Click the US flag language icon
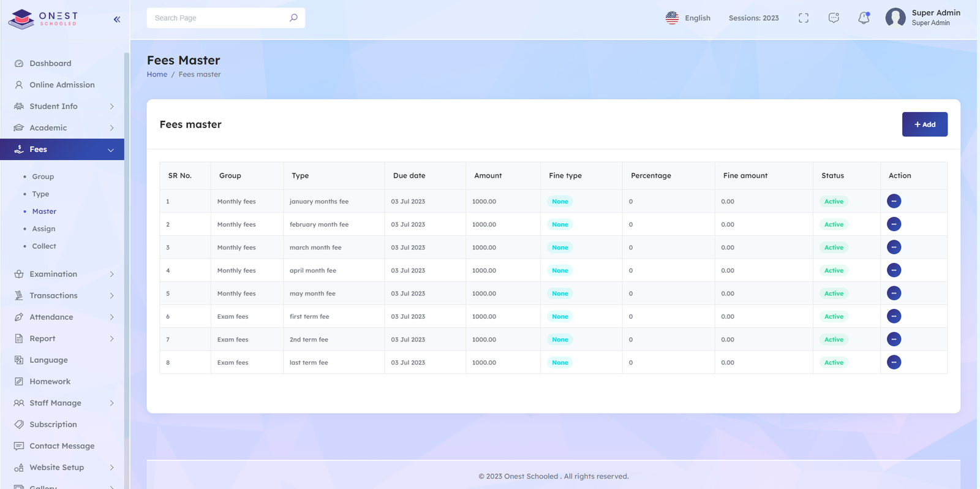This screenshot has width=980, height=489. (x=672, y=18)
